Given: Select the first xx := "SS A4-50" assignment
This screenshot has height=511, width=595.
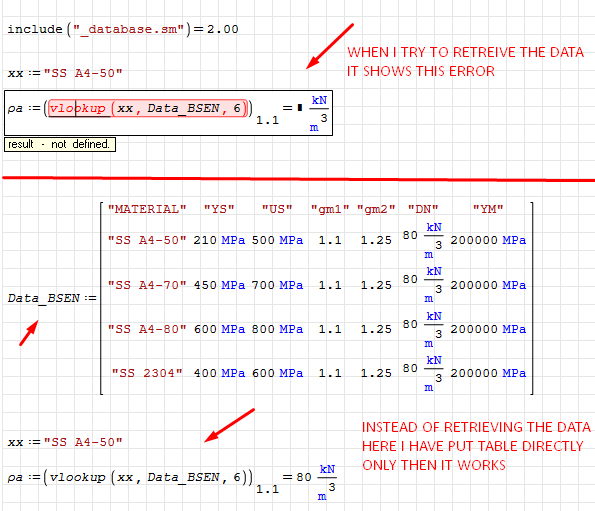Looking at the screenshot, I should pos(65,73).
